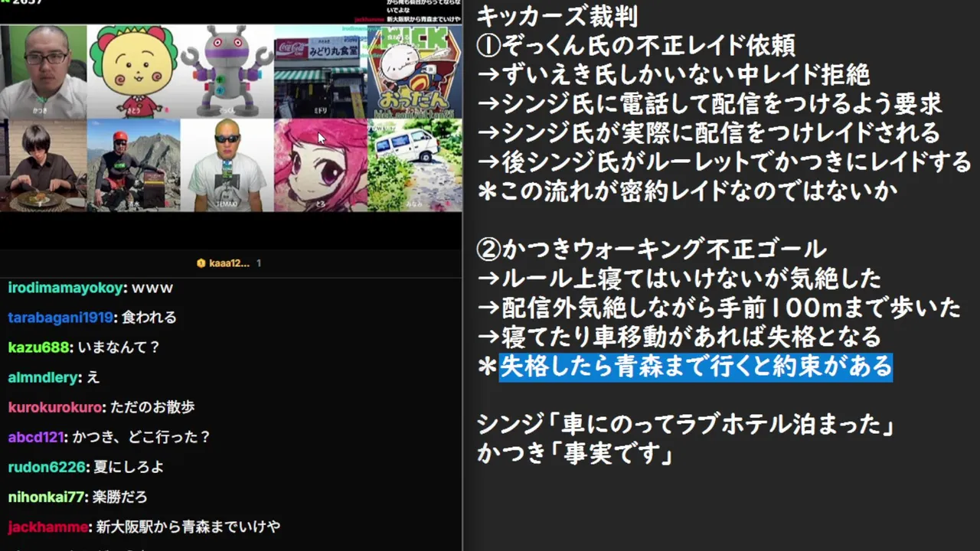Open chat user irodimamayokoy's profile
The width and height of the screenshot is (980, 551).
click(65, 289)
